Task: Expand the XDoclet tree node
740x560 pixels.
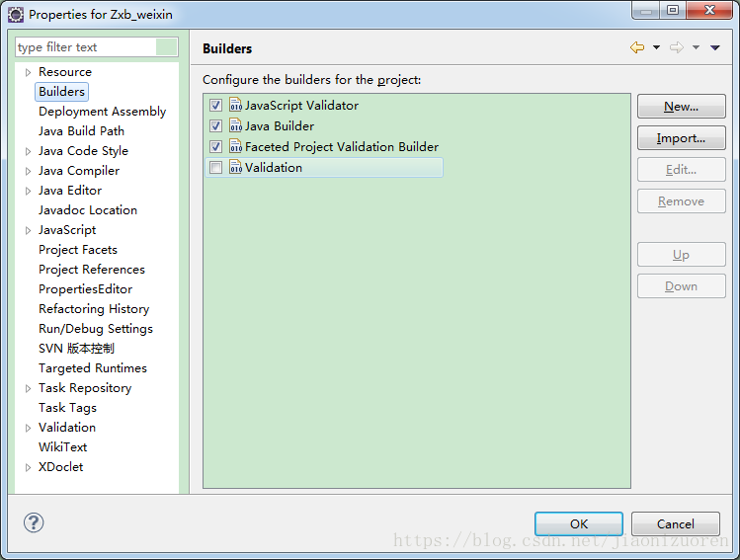Action: 28,467
